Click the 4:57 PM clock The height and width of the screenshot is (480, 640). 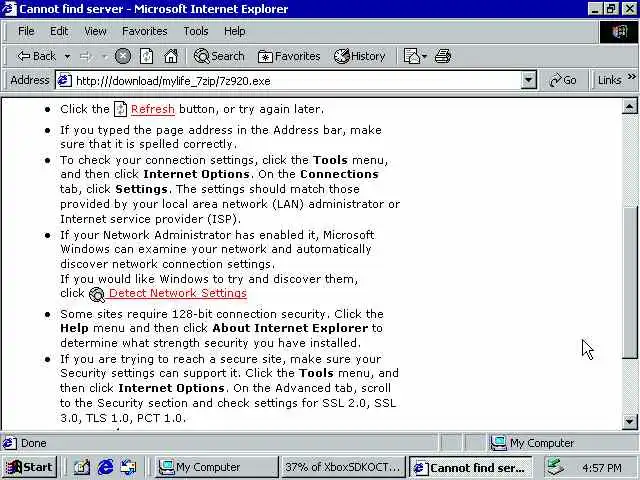click(x=602, y=468)
